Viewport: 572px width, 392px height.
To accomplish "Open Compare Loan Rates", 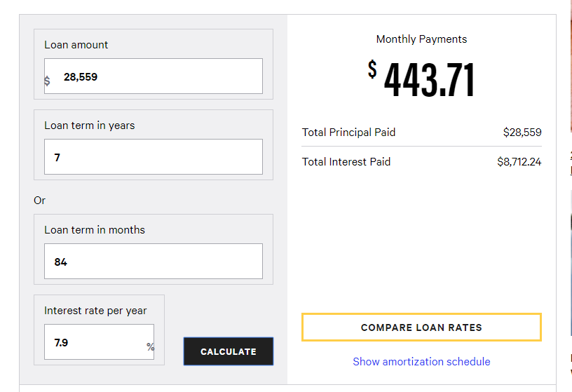I will point(421,327).
